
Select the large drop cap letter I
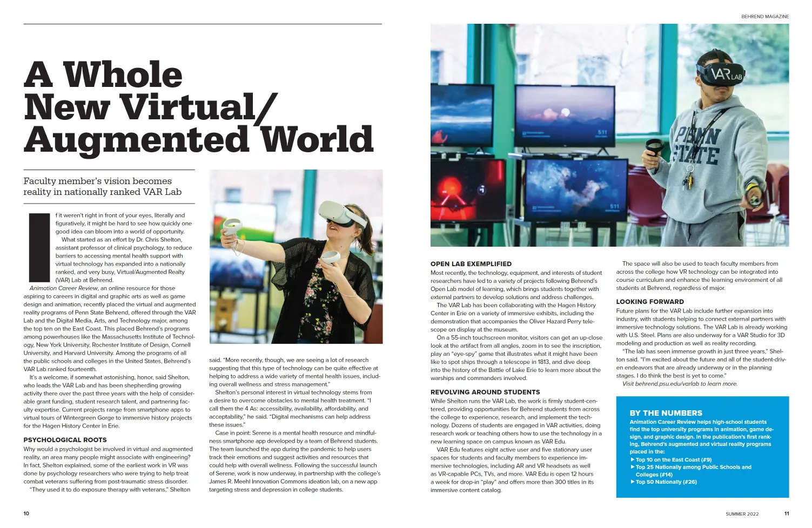click(39, 247)
